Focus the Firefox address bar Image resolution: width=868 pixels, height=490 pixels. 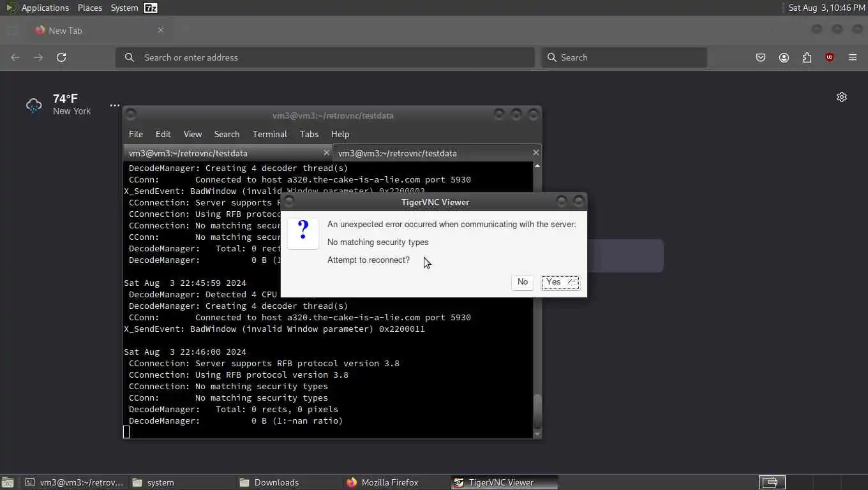tap(325, 57)
